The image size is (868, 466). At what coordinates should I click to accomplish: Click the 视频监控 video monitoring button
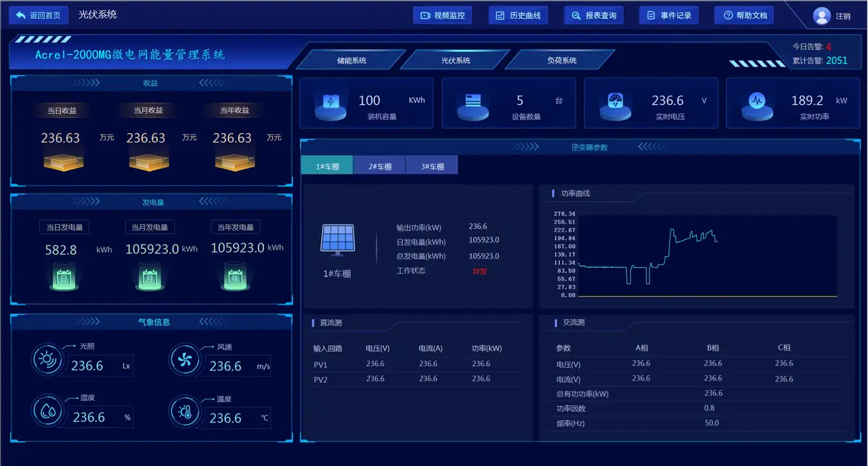[x=442, y=14]
